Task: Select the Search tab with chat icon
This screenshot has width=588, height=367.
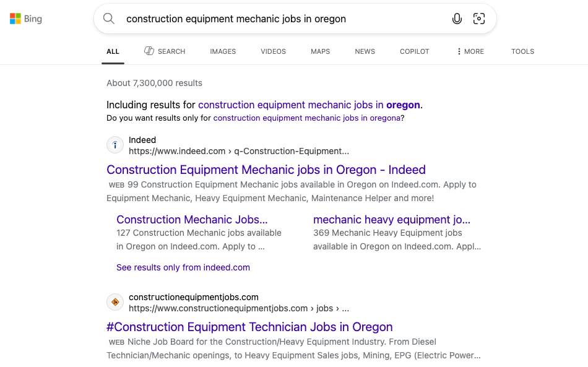Action: click(x=165, y=51)
